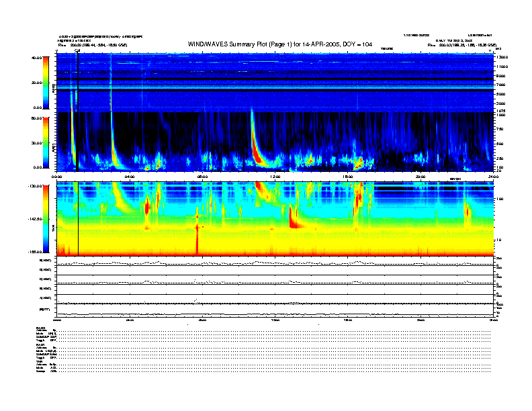532x411 pixels.
Task: Click the TNR color bar scaled -130 to -155
Action: [46, 219]
